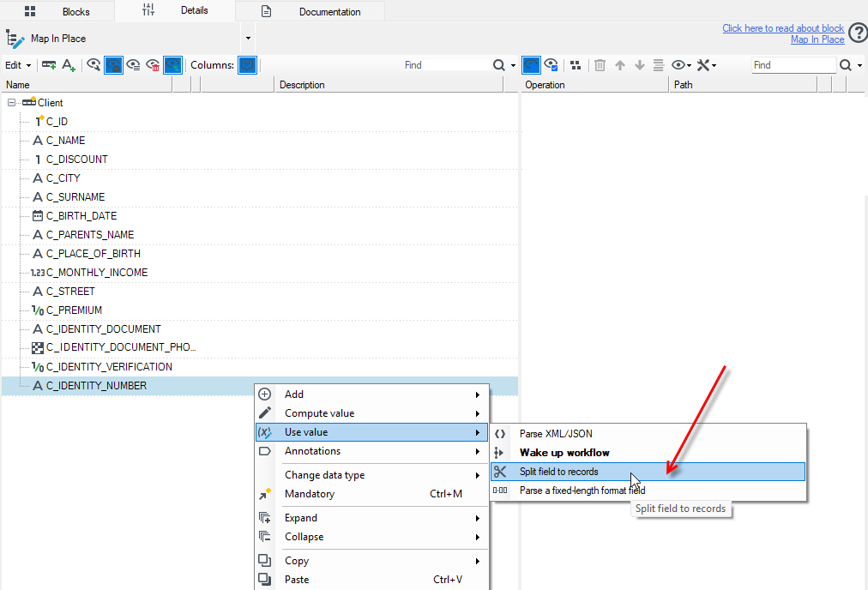Click the four-squares blocks icon in the Operation toolbar

point(576,65)
